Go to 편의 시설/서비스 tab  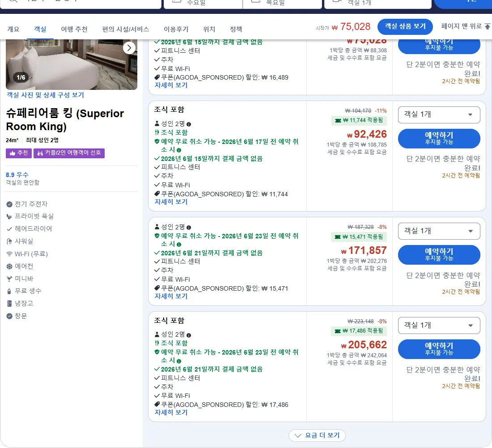click(126, 29)
